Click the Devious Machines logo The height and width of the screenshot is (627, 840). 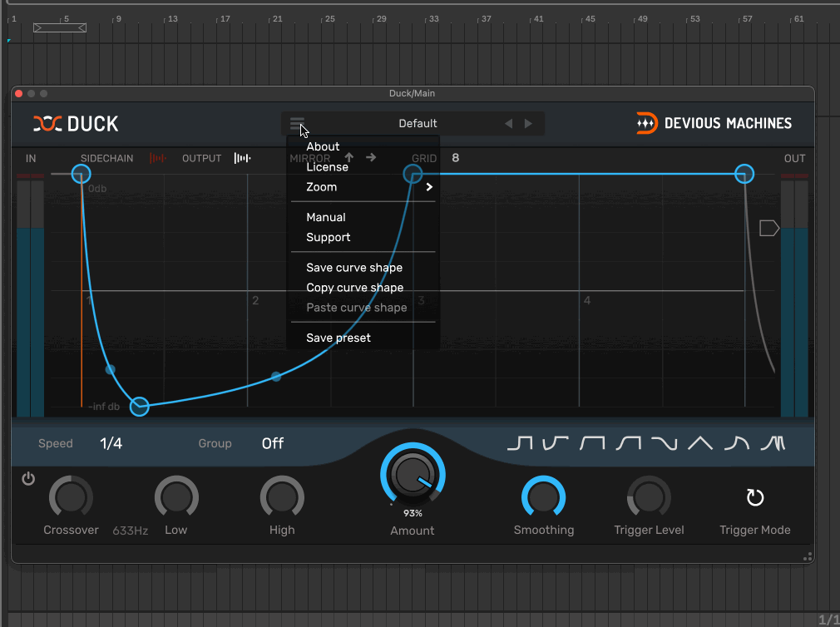(714, 124)
